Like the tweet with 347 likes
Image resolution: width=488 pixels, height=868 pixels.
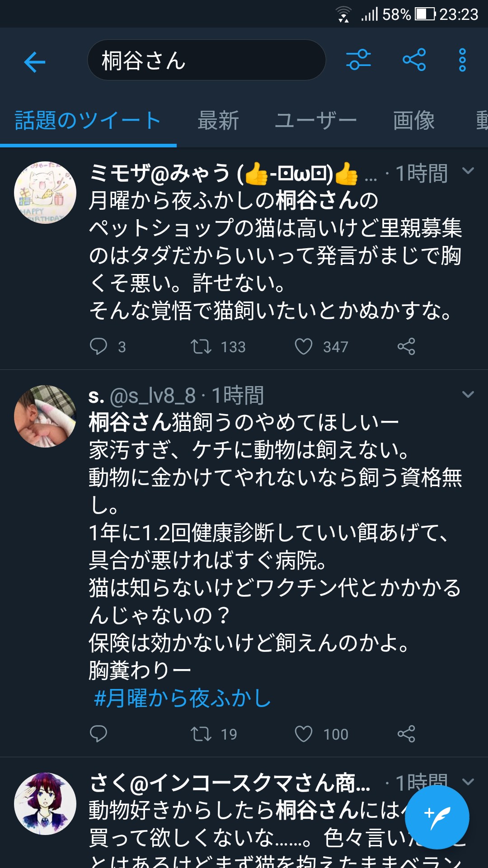click(304, 346)
